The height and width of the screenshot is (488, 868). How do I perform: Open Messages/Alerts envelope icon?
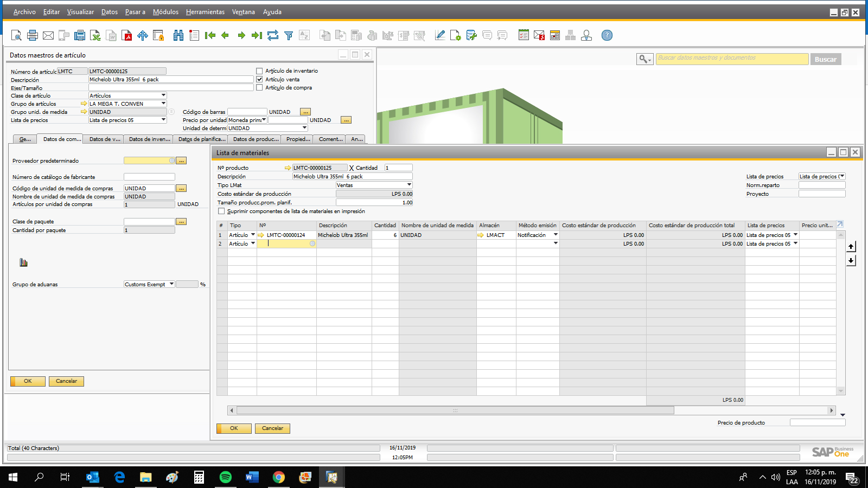point(539,35)
